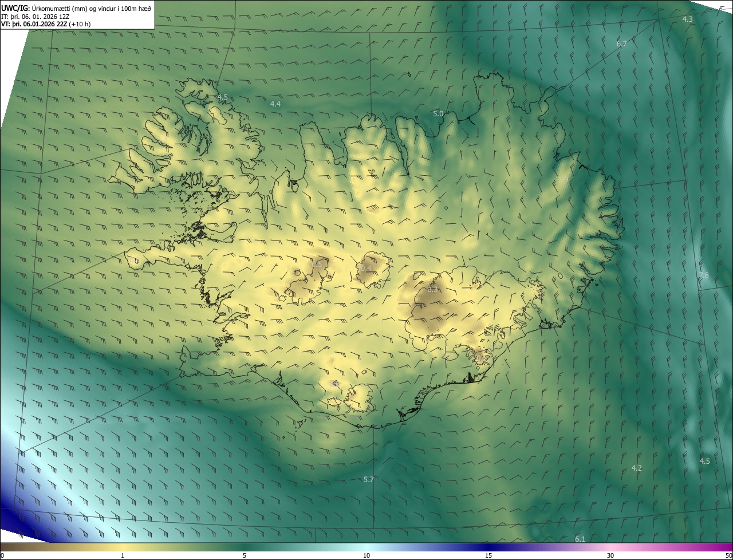Click the 0.5 value label on Langjökull glacier

pos(317,264)
